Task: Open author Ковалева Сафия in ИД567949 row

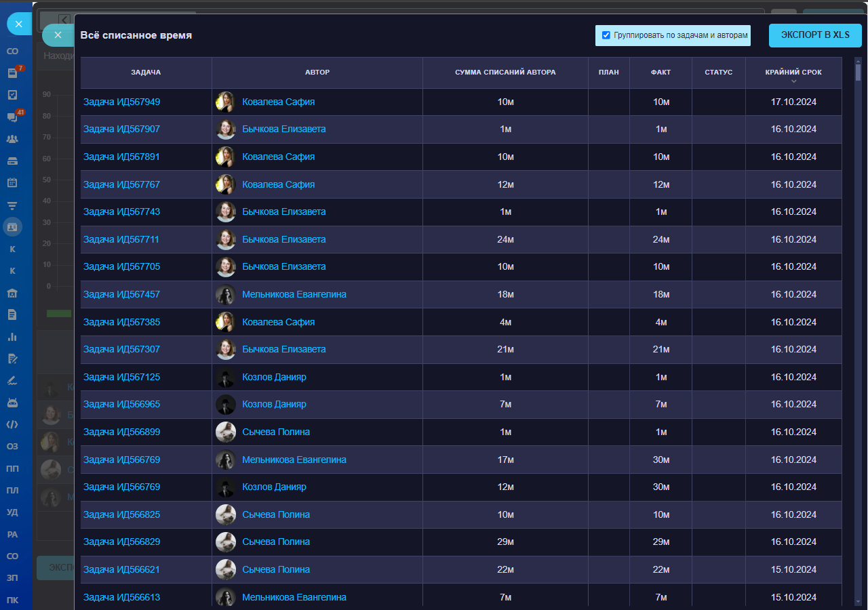Action: point(278,102)
